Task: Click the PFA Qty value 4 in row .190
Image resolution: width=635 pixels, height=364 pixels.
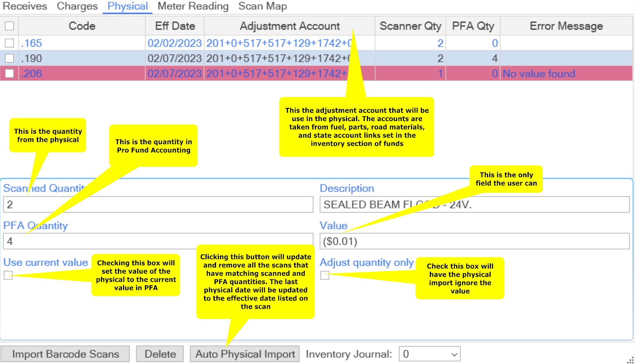Action: click(473, 58)
